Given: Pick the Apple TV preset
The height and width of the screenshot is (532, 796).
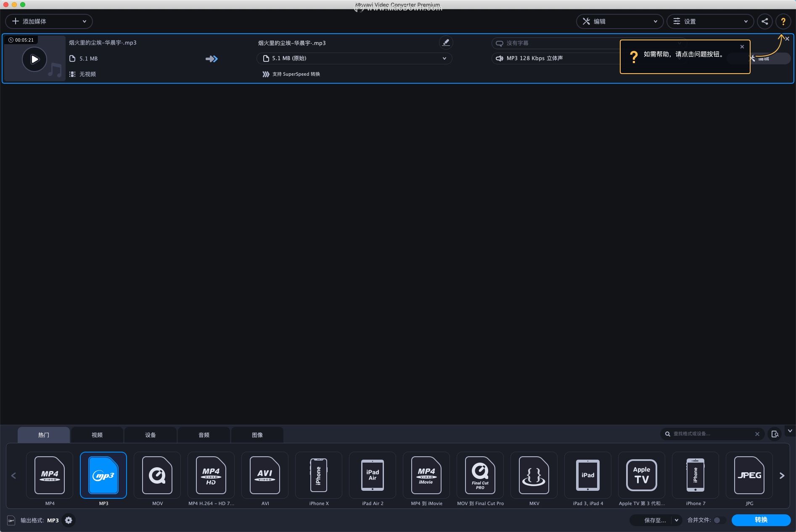Looking at the screenshot, I should [x=642, y=475].
